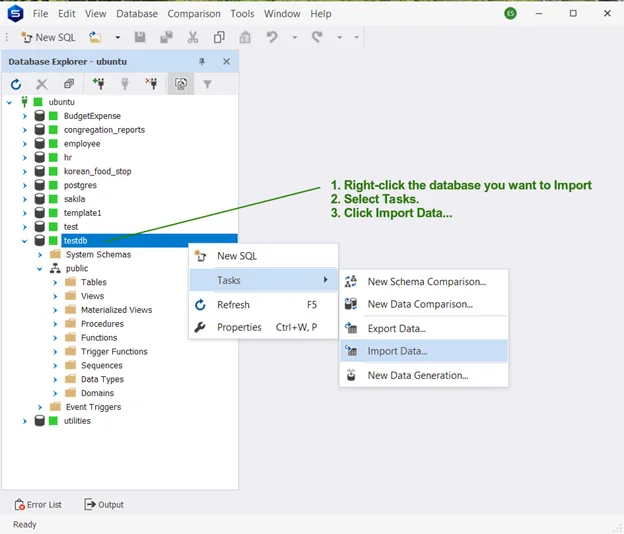Click the New Connection plug icon

point(98,85)
